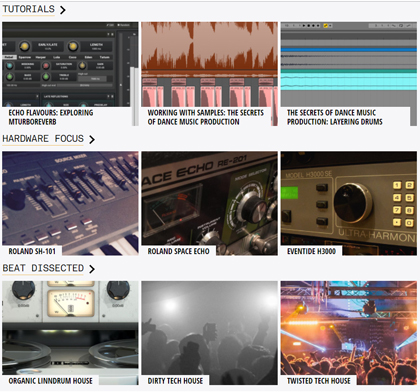Click the Roland SH-101 caption

click(x=32, y=251)
